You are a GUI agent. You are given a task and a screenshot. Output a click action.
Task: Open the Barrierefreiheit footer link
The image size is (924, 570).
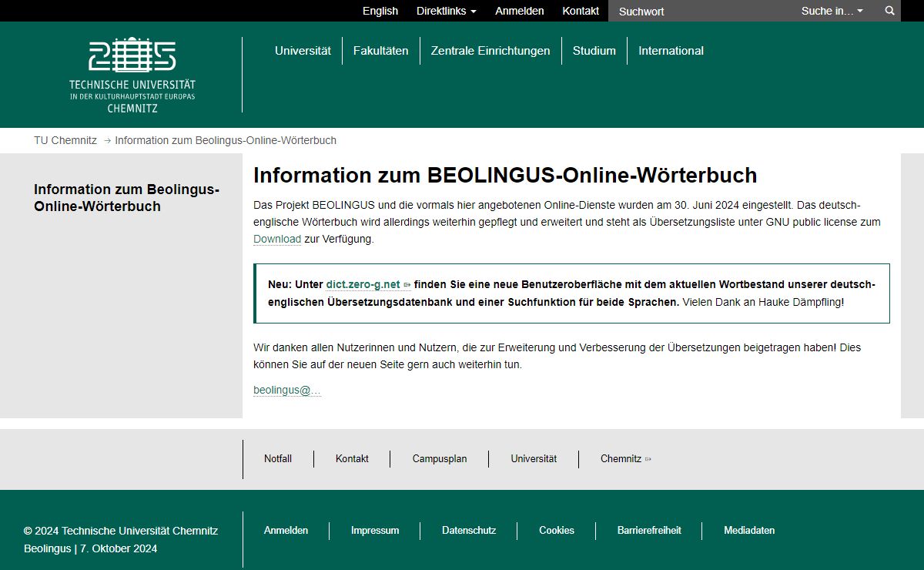pos(649,531)
